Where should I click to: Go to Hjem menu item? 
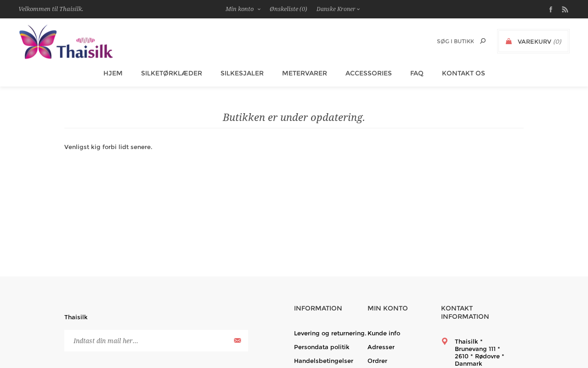[x=113, y=73]
